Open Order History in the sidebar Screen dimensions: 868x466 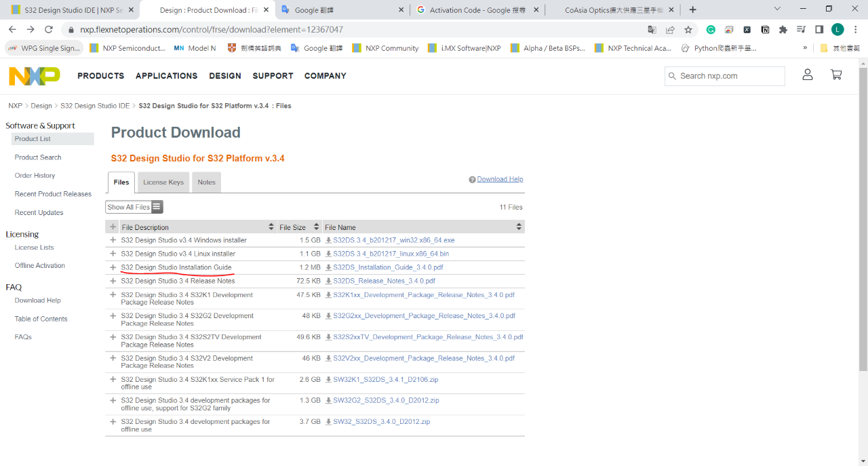35,176
